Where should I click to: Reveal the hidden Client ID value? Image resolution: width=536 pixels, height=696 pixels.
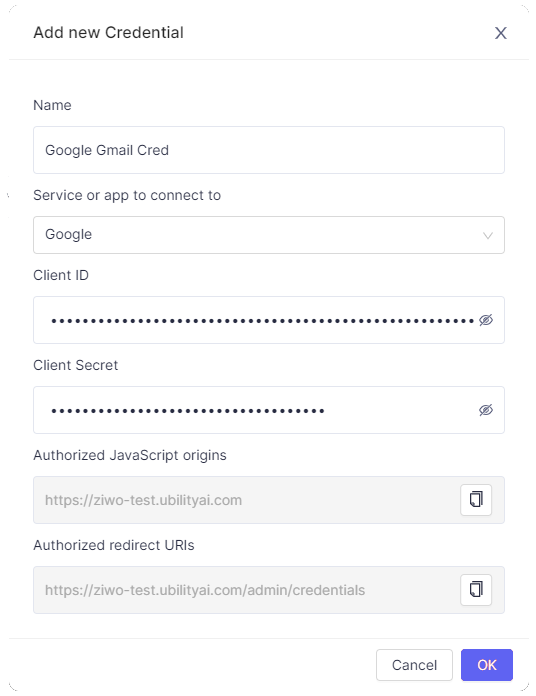click(x=486, y=320)
